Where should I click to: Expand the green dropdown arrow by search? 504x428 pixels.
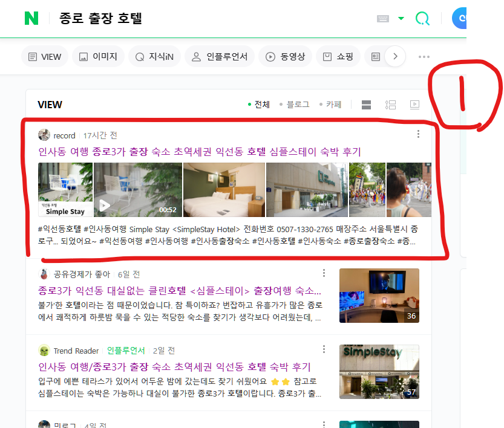tap(401, 18)
